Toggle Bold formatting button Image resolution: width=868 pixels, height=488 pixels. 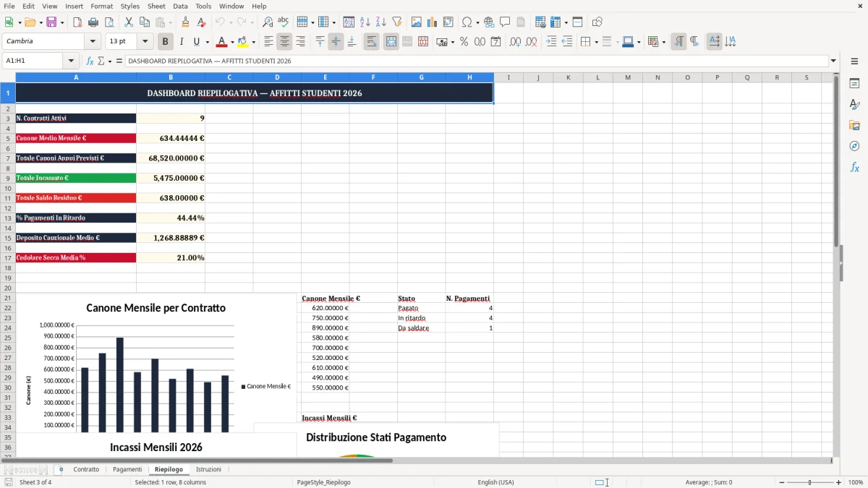pos(166,42)
